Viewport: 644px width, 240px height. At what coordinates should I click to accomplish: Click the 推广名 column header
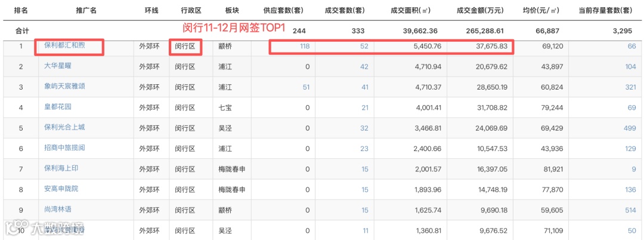coord(86,10)
